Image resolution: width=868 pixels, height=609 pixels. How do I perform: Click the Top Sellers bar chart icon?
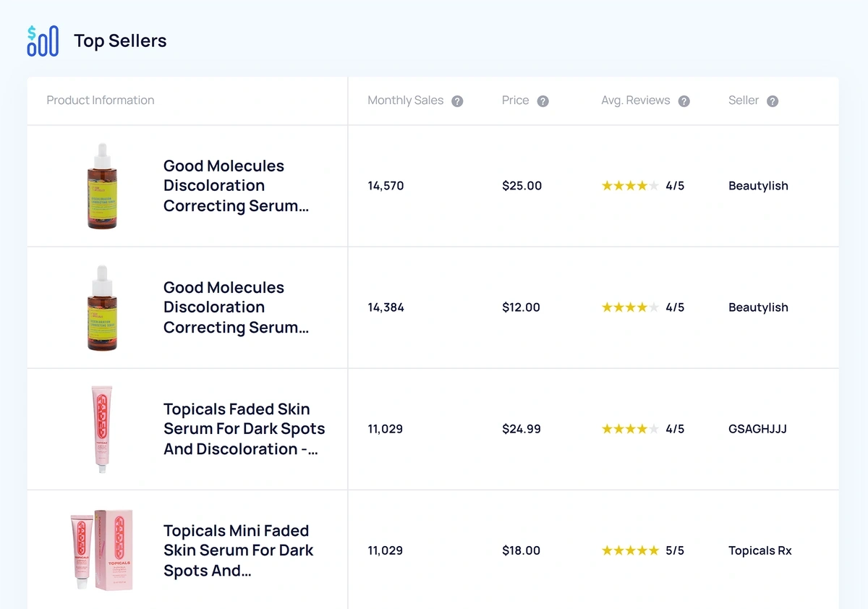pos(43,41)
